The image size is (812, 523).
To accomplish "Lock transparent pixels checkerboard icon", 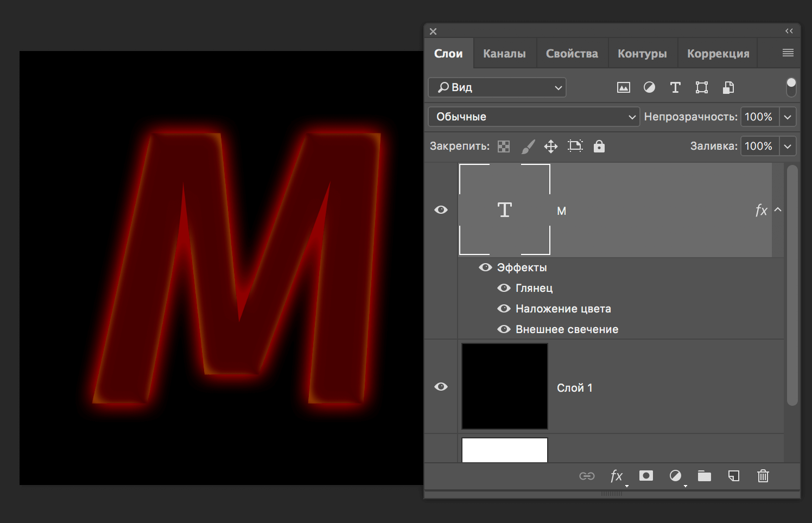I will (x=504, y=146).
